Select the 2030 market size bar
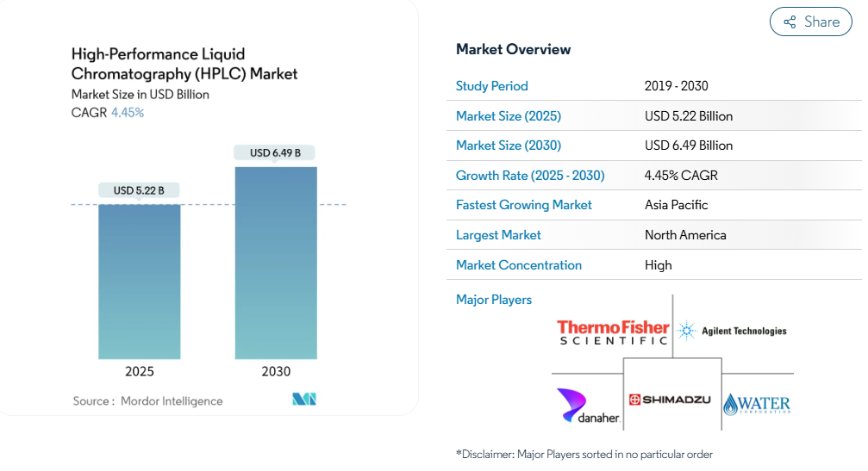Screen dimensions: 868x471 276,263
